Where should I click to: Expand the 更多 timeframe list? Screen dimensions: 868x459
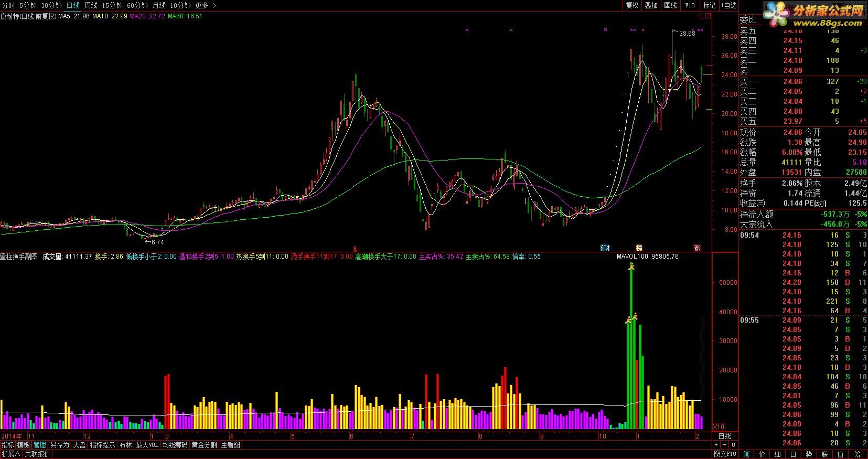[x=205, y=5]
